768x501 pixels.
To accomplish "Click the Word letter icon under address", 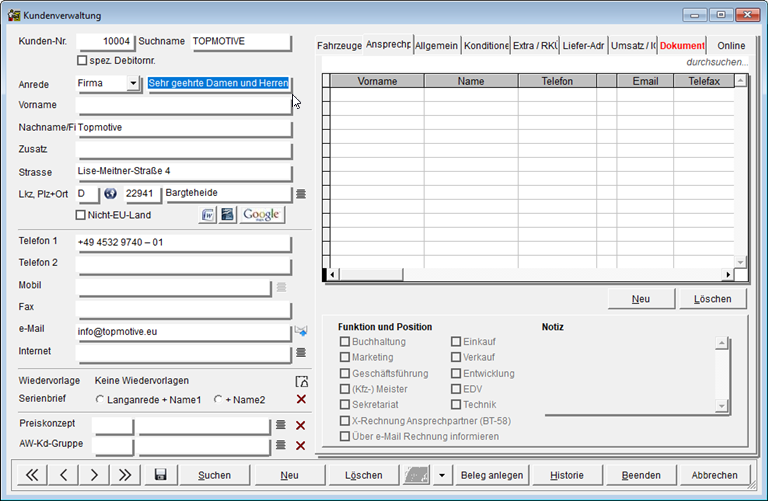I will (208, 215).
